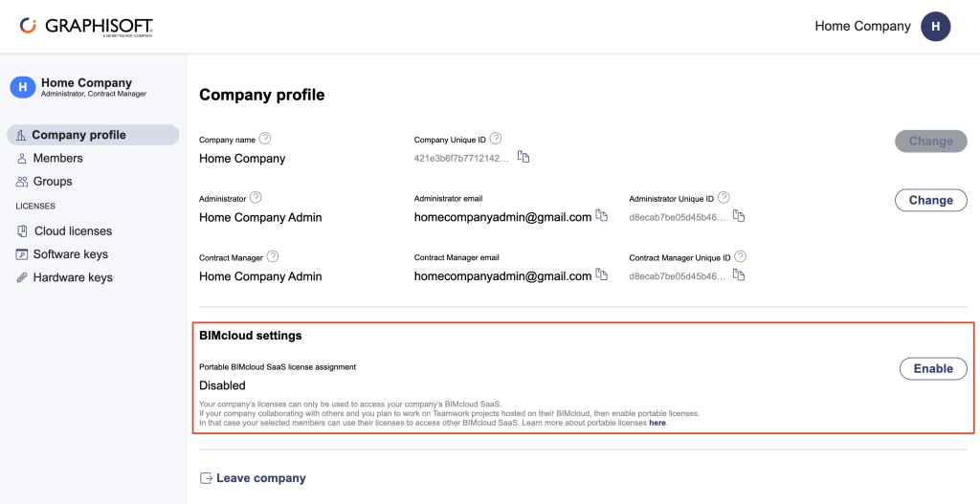Open the Groups page
The image size is (980, 504).
(x=53, y=181)
